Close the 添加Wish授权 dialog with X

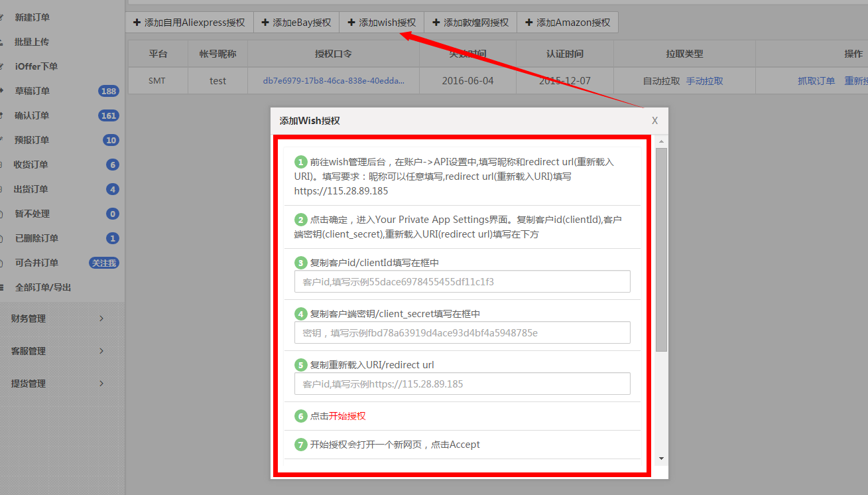coord(654,121)
